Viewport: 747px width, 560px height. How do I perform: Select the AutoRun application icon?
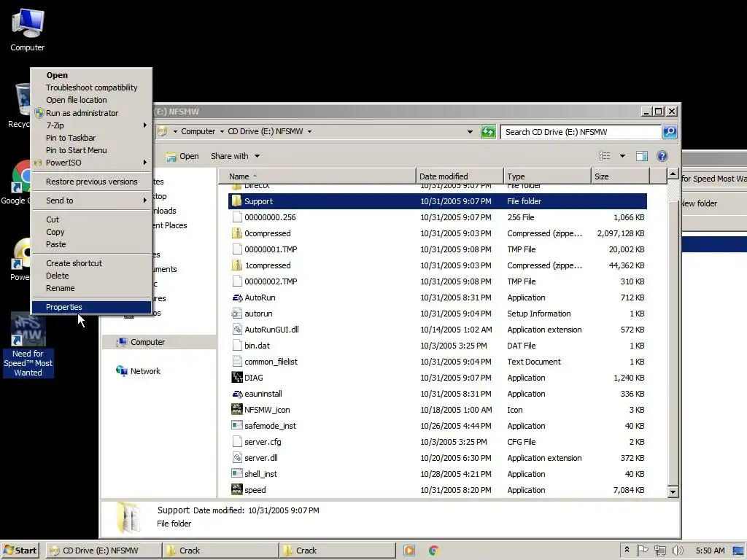pos(237,297)
